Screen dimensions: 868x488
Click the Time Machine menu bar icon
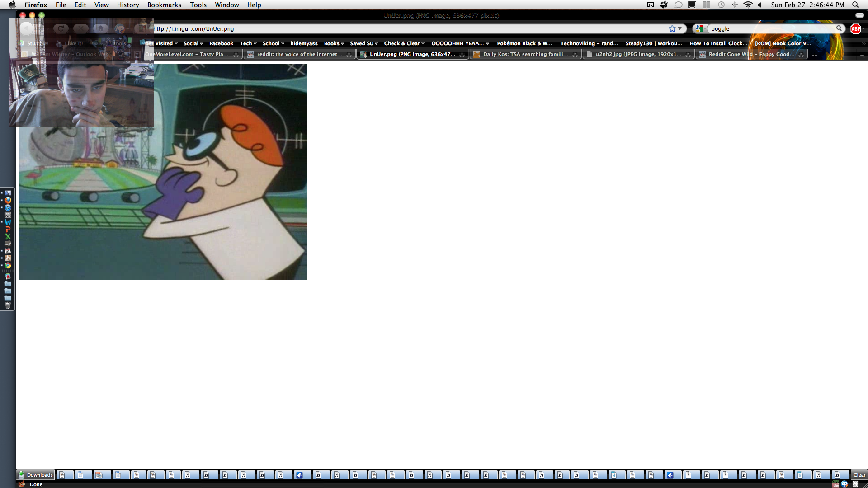[721, 5]
